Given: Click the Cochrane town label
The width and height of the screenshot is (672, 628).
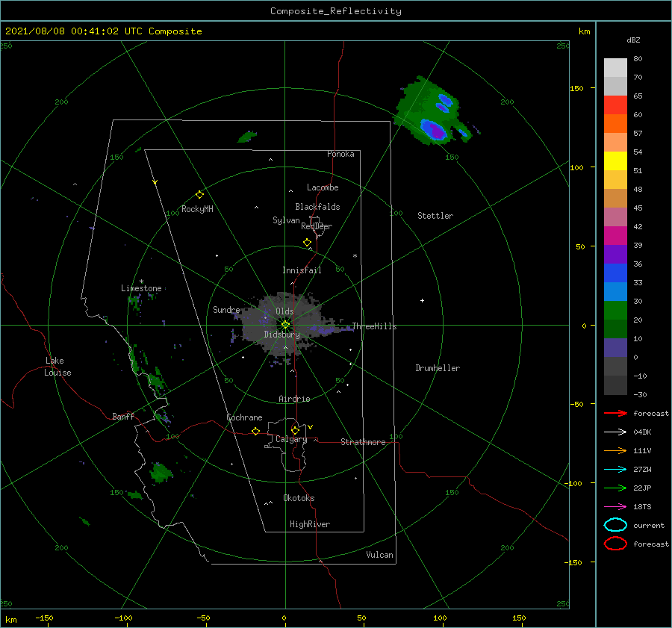Looking at the screenshot, I should point(244,417).
